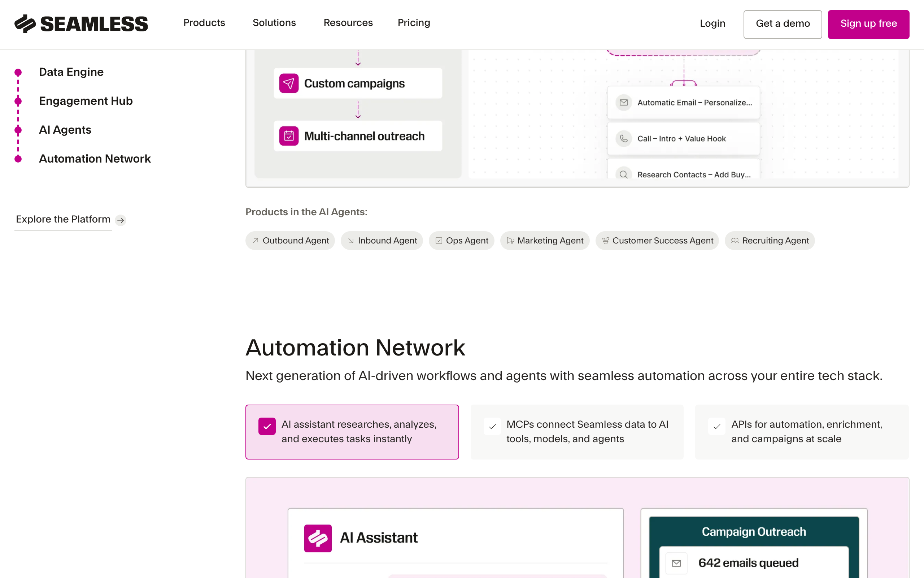Viewport: 924px width, 578px height.
Task: Select the Ops Agent chip
Action: [x=462, y=241]
